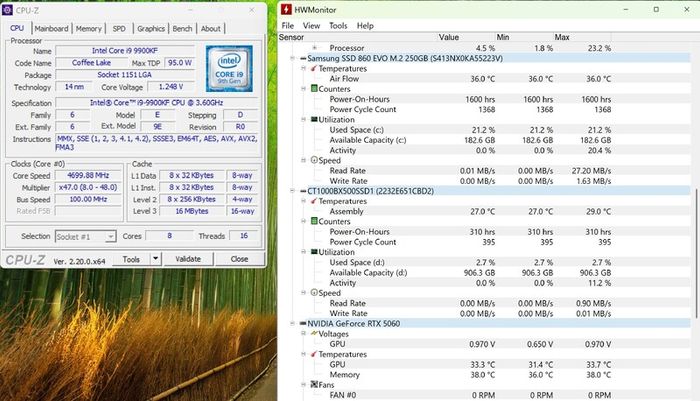Switch to the Bench tab in CPU-Z
Viewport: 700px width, 401px height.
point(182,29)
